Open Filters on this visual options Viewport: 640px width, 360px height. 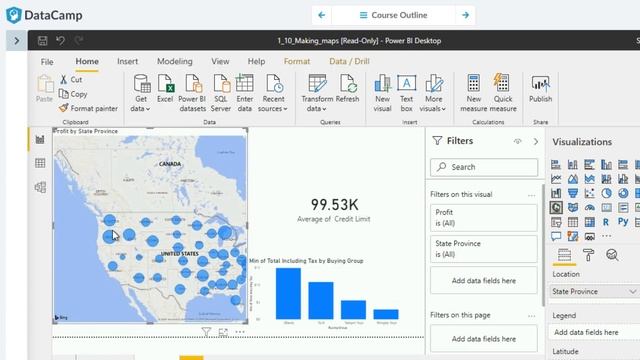[x=531, y=195]
